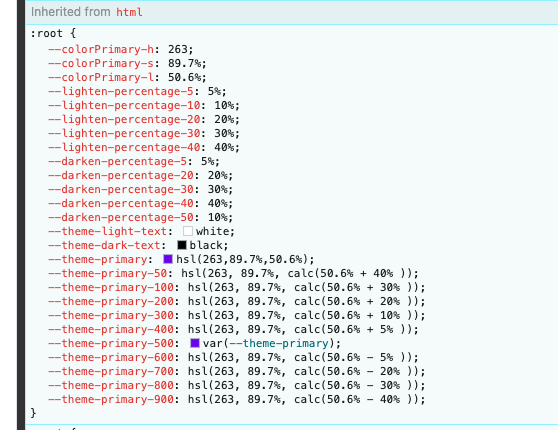Select the :root selector text
This screenshot has height=430, width=558.
pos(46,33)
